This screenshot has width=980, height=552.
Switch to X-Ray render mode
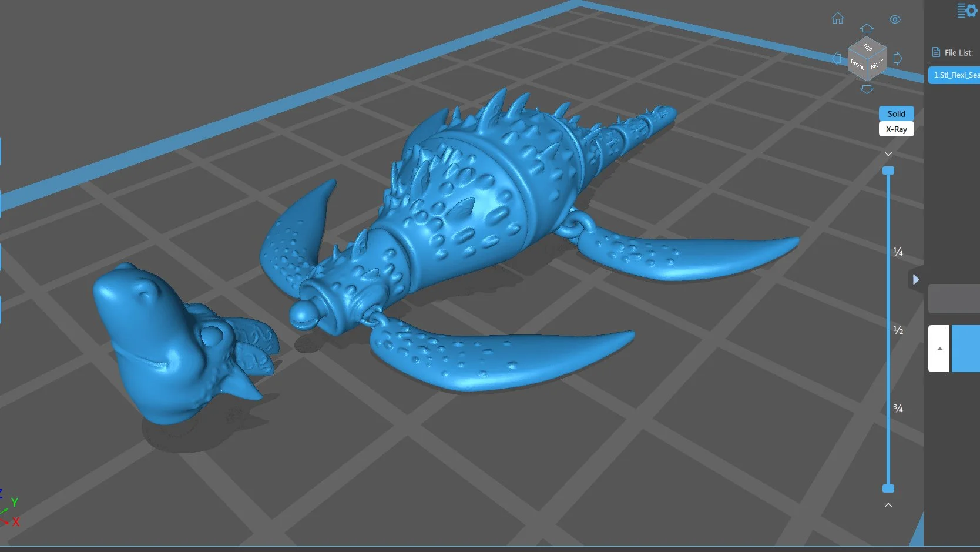(897, 129)
